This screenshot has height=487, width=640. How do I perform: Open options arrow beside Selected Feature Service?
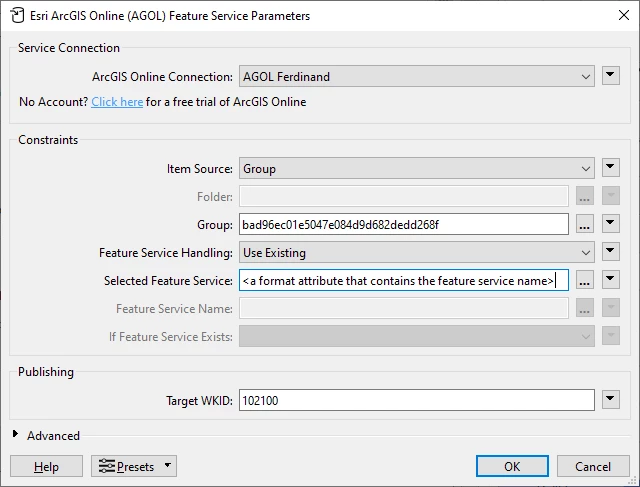tap(610, 279)
